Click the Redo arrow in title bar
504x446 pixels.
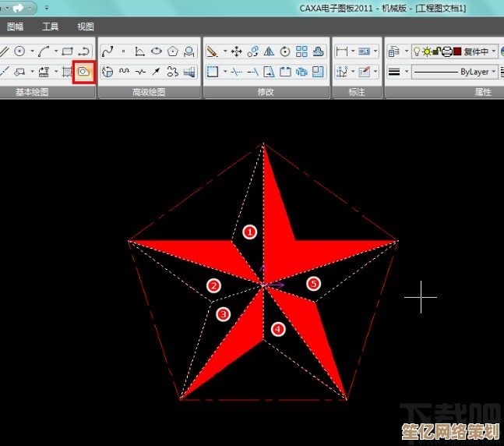pyautogui.click(x=19, y=8)
